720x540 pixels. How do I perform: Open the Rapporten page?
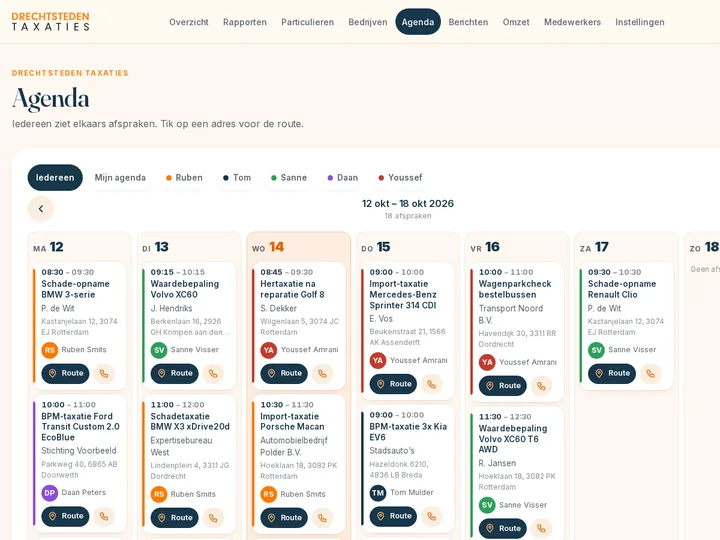[x=245, y=22]
